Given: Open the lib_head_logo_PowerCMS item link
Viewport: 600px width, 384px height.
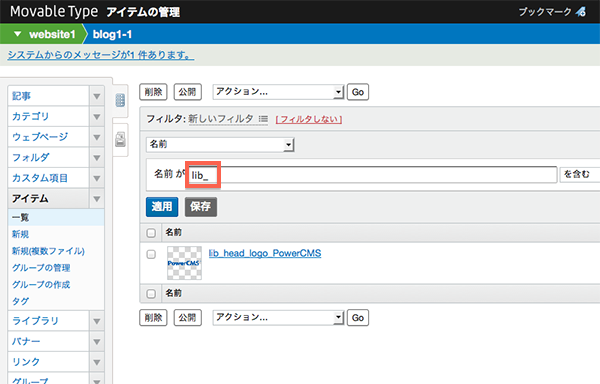Looking at the screenshot, I should (265, 253).
